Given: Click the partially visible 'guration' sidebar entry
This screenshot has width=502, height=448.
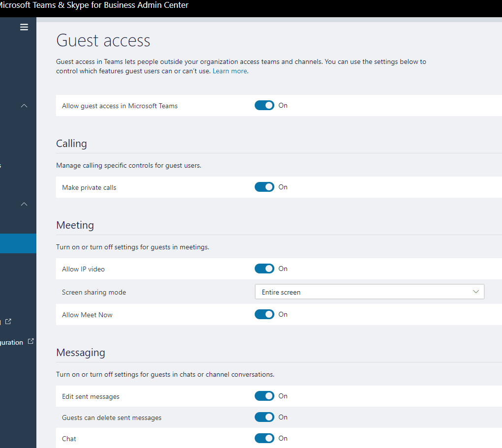Looking at the screenshot, I should (11, 342).
